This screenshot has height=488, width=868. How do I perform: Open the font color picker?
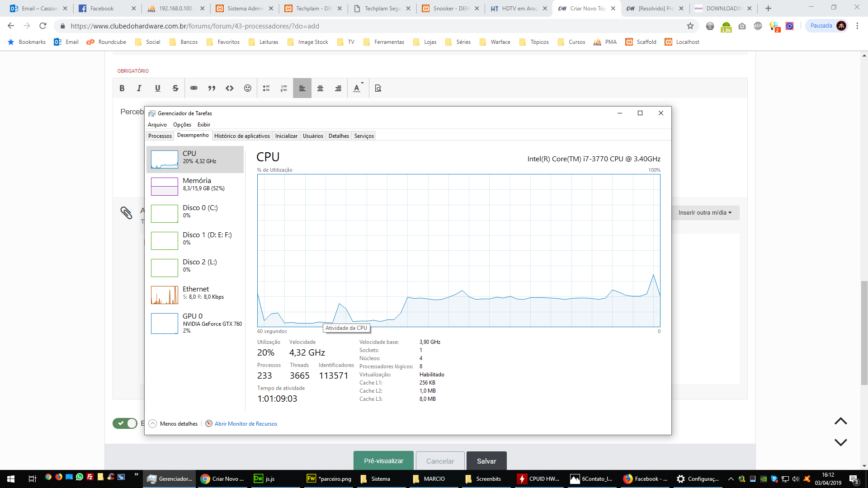coord(358,89)
